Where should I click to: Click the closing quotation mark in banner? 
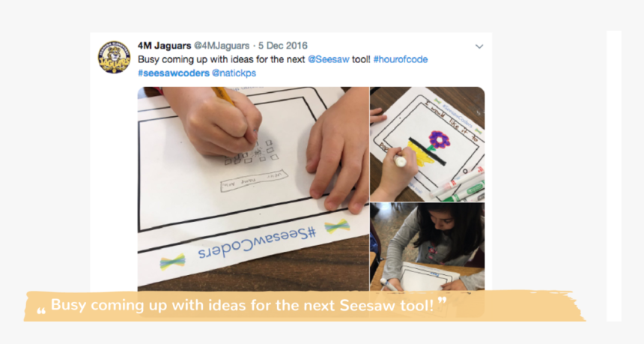click(442, 302)
